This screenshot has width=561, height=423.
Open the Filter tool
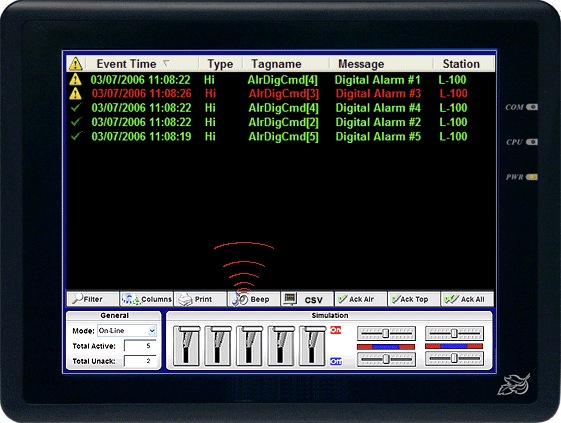[x=93, y=299]
